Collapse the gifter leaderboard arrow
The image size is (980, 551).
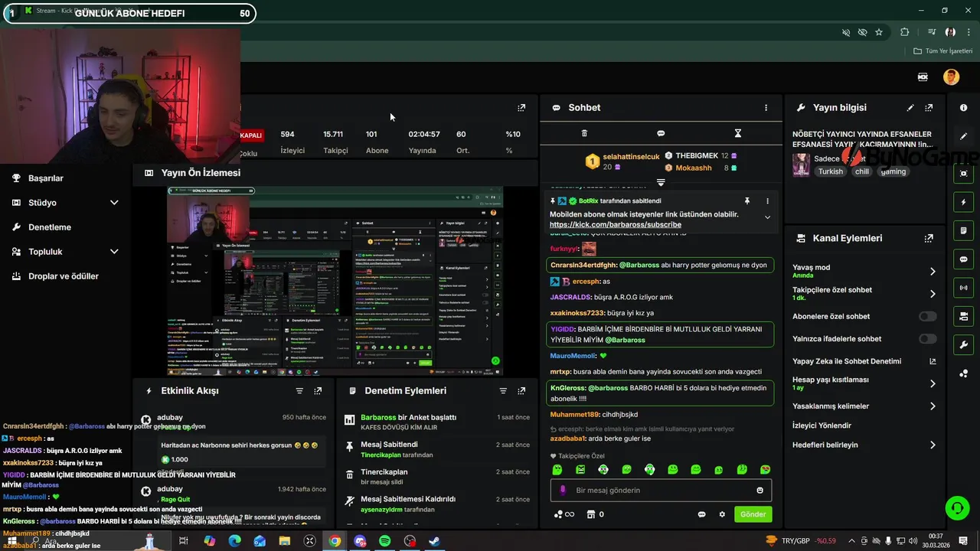click(x=661, y=183)
